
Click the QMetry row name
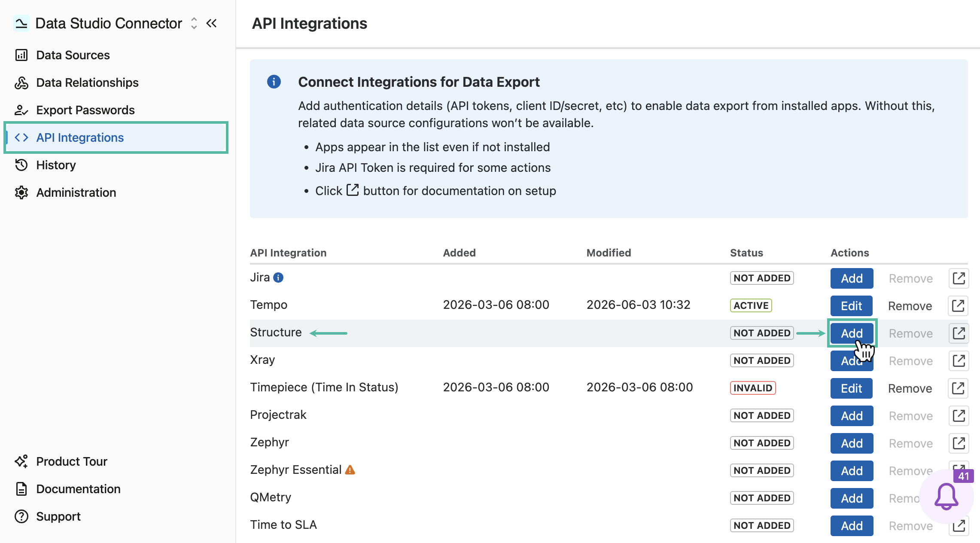tap(271, 497)
